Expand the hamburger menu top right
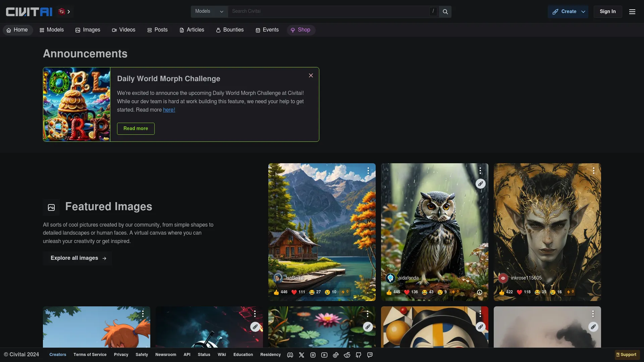 (633, 11)
